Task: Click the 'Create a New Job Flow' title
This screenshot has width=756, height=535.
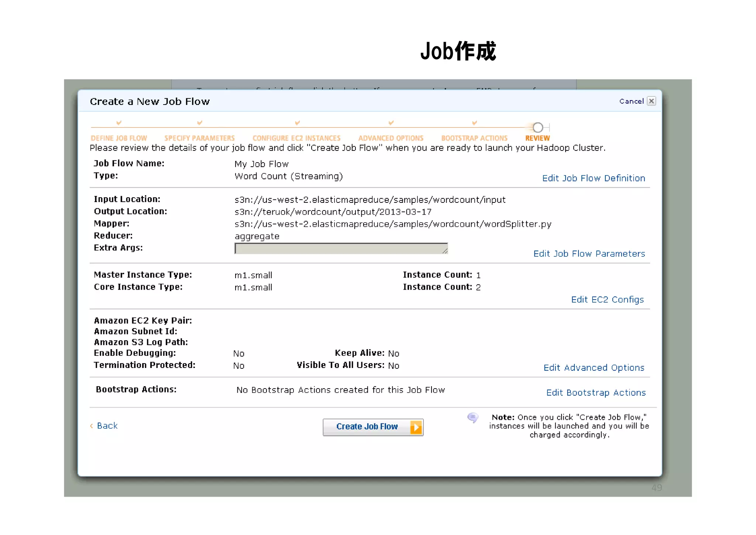Action: [x=150, y=101]
